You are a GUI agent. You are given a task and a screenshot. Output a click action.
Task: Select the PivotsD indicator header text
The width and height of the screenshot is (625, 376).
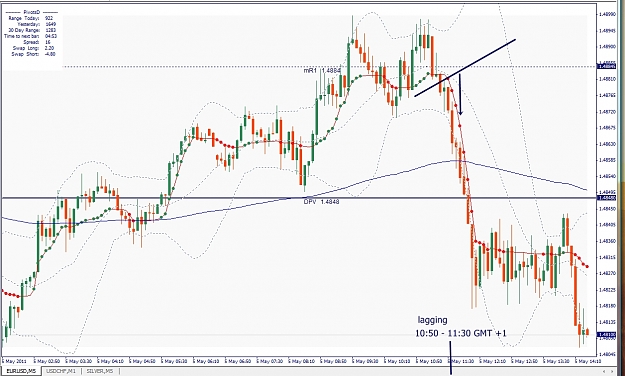pyautogui.click(x=31, y=12)
